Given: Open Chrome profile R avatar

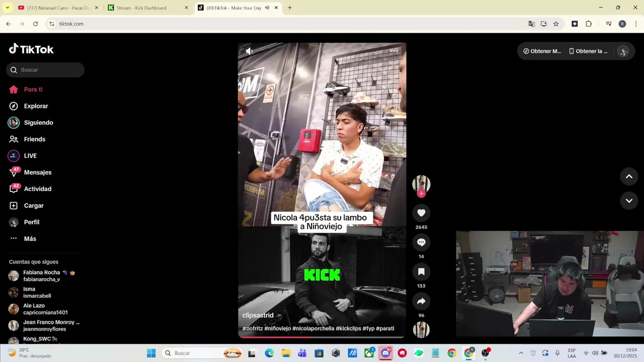Looking at the screenshot, I should [622, 24].
